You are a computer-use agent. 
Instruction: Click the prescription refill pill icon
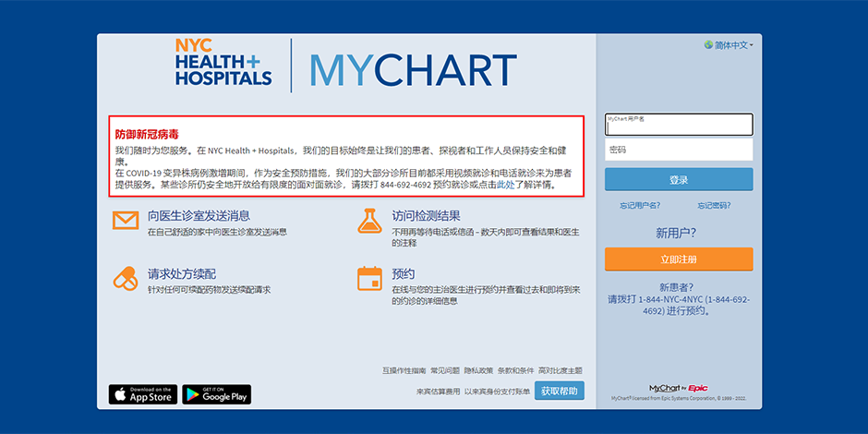125,278
